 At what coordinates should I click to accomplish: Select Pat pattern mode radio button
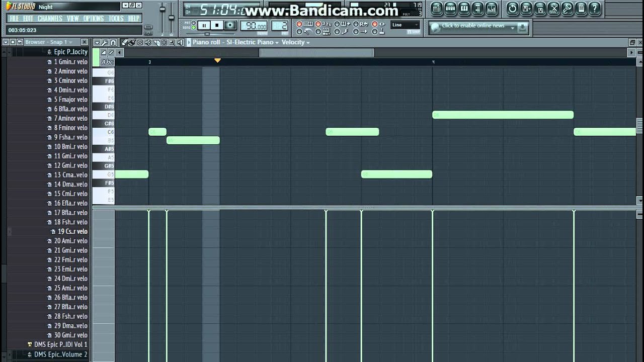(194, 23)
